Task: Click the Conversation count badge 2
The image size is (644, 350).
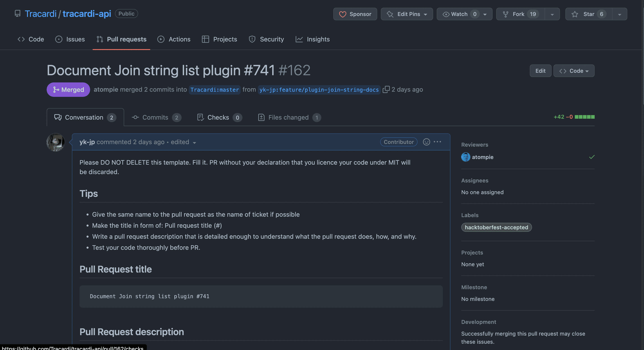Action: click(x=112, y=118)
